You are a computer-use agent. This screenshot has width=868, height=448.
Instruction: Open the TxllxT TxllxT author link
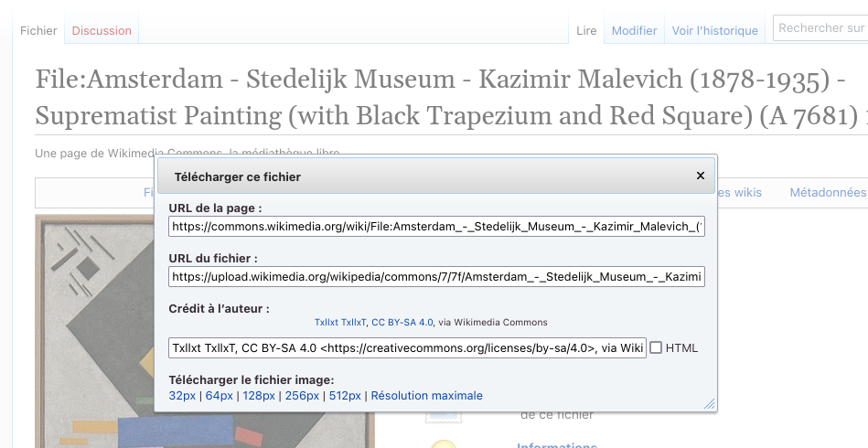[340, 323]
